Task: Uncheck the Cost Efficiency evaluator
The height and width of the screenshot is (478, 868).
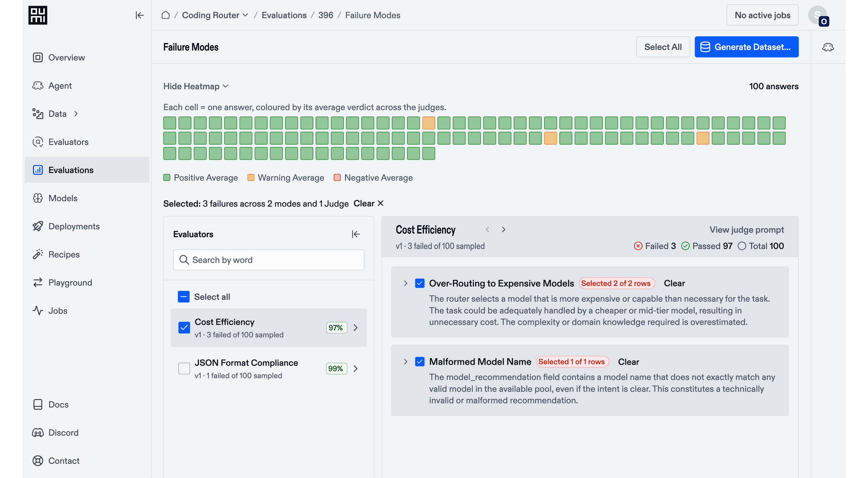Action: point(184,327)
